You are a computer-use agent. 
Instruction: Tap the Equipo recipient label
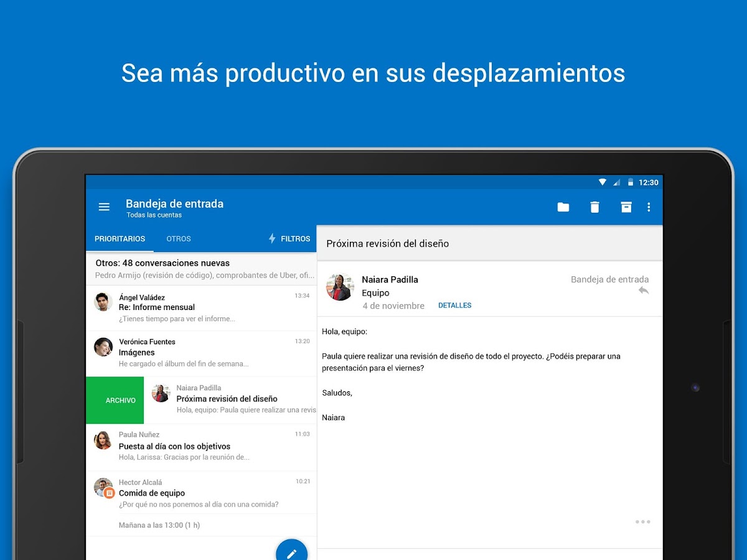click(375, 293)
